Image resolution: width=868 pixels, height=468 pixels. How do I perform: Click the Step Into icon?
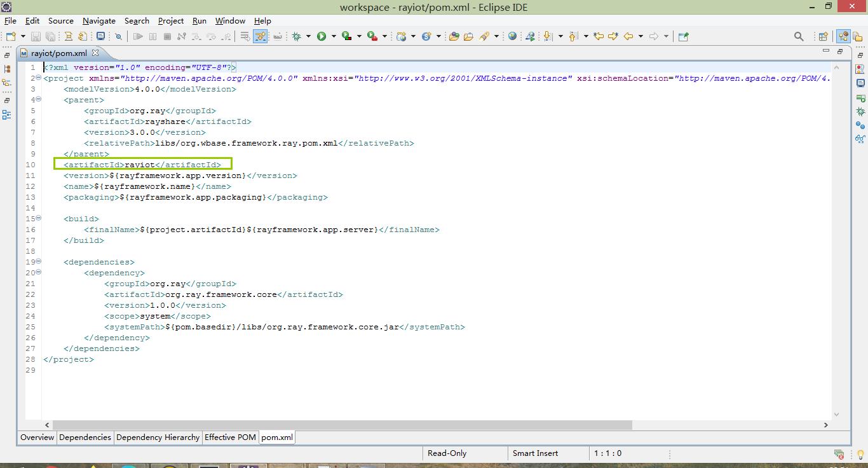tap(196, 36)
